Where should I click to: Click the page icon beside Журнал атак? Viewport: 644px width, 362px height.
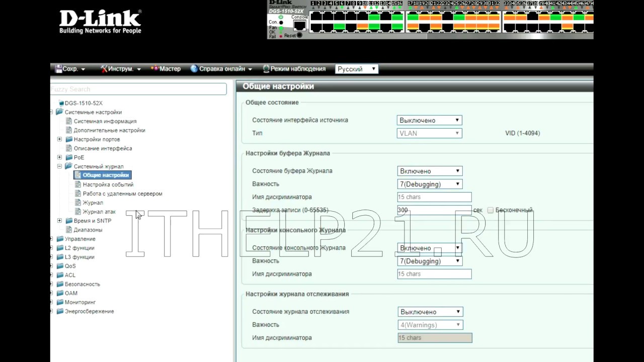78,212
